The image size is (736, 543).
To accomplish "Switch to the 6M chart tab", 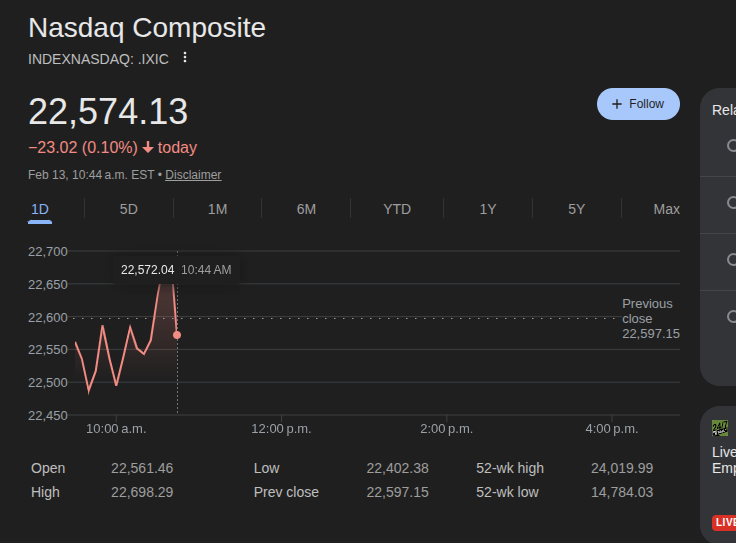I will point(306,209).
